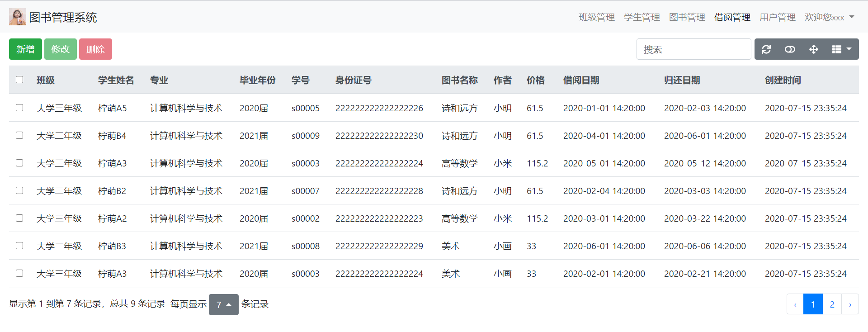The width and height of the screenshot is (868, 332).
Task: Click the 班级 column header
Action: pyautogui.click(x=46, y=80)
